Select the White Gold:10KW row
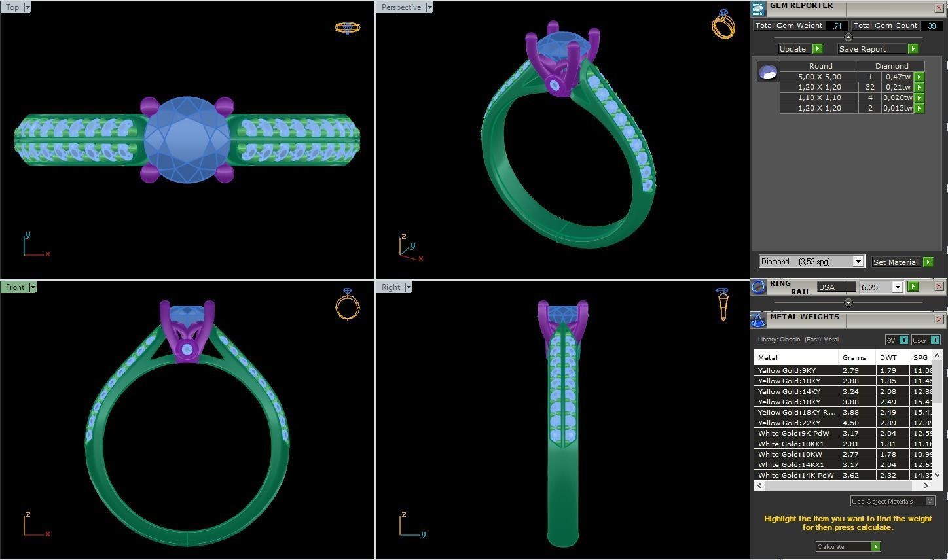 click(843, 454)
